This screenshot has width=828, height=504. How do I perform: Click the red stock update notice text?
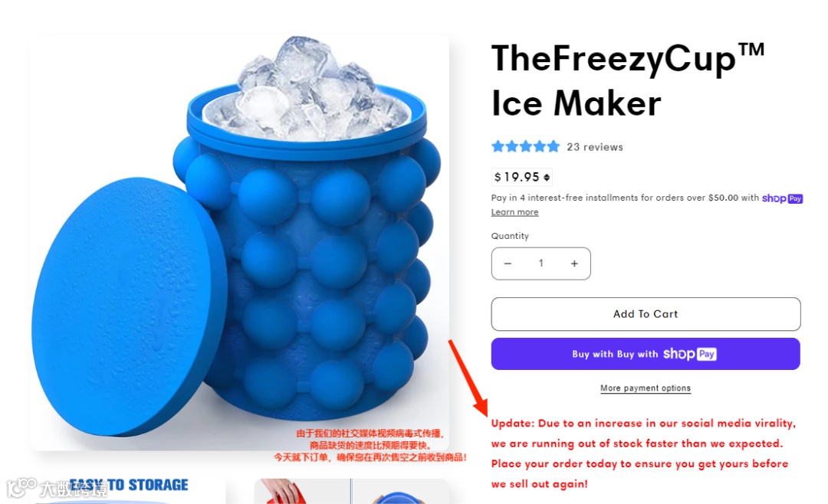point(643,453)
